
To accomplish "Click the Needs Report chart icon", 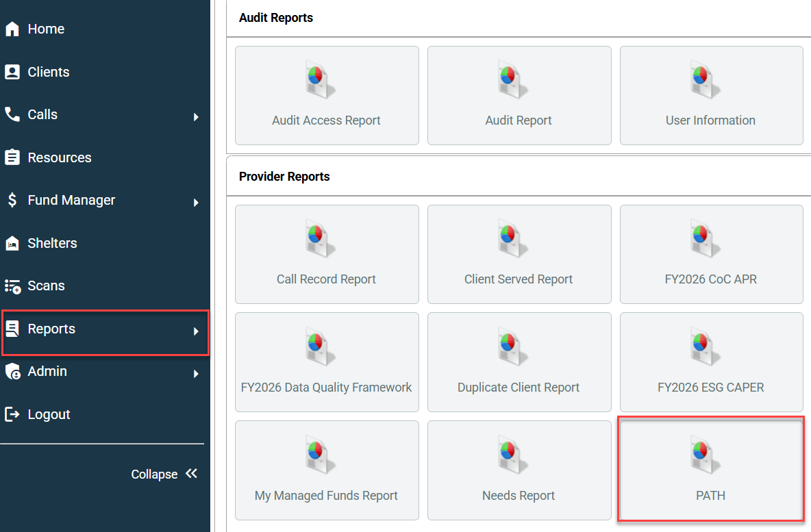I will point(512,454).
